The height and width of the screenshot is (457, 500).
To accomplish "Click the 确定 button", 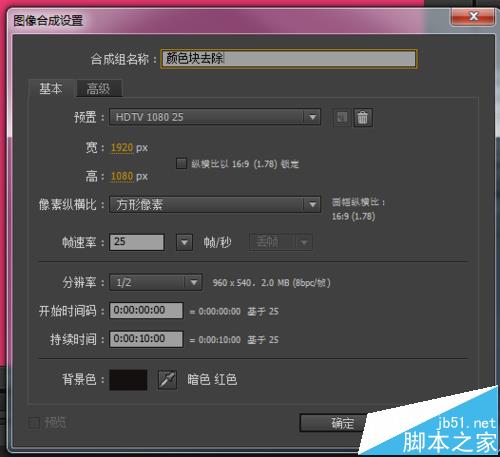I will (342, 423).
